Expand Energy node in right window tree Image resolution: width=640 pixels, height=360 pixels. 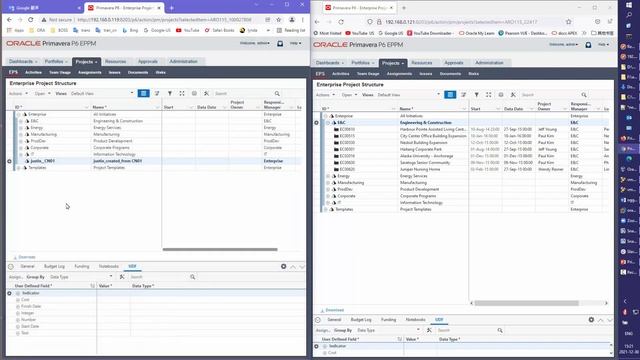click(x=328, y=176)
